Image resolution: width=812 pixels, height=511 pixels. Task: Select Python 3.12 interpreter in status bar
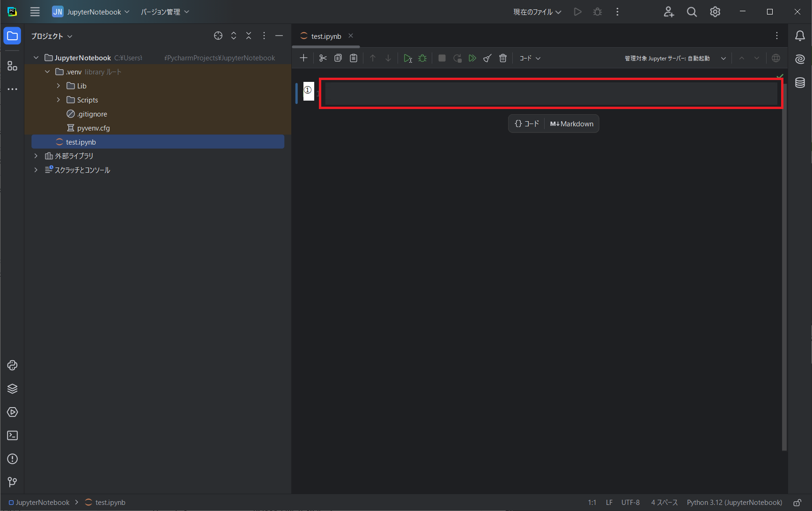point(734,503)
